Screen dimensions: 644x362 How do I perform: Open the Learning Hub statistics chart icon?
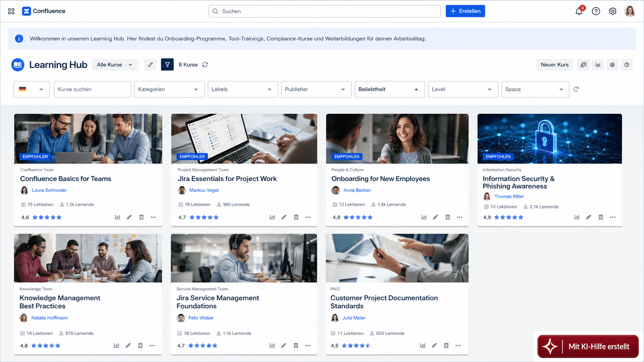click(598, 65)
